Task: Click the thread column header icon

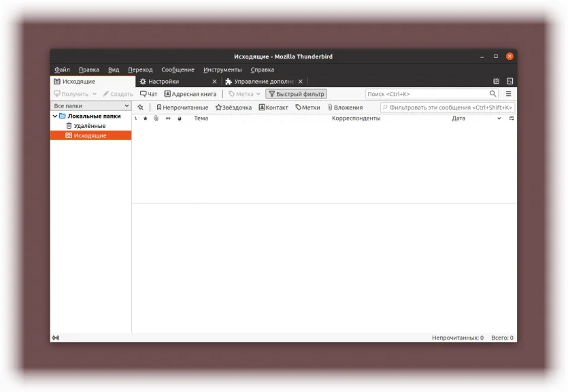Action: coord(136,118)
